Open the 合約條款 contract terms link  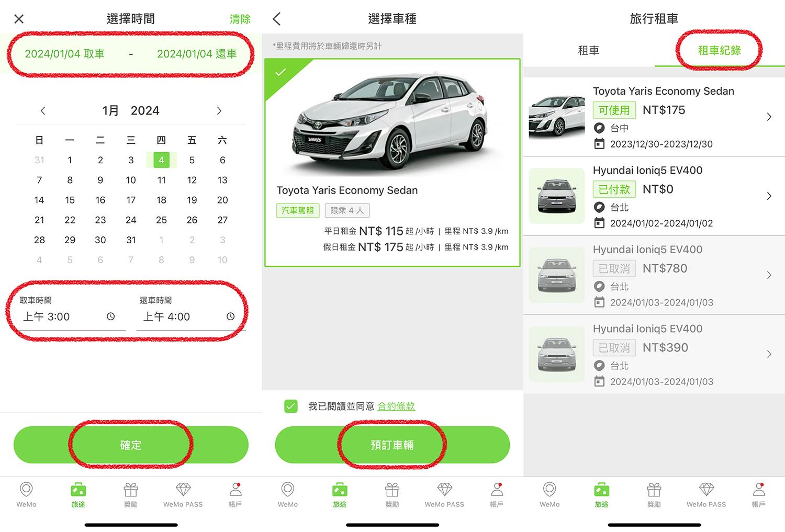[x=396, y=406]
